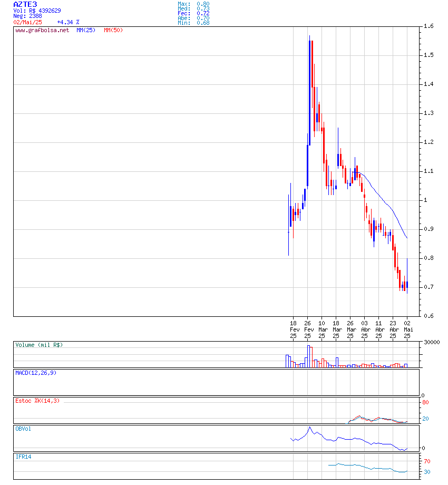Click the AZTE3 ticker title
The image size is (448, 485).
tap(25, 4)
